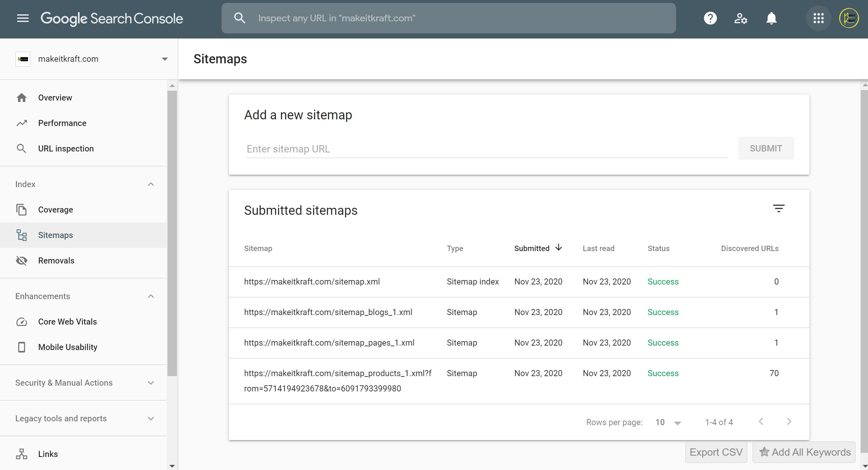Viewport: 868px width, 470px height.
Task: Click the 1-4 of 4 pagination text
Action: click(719, 422)
